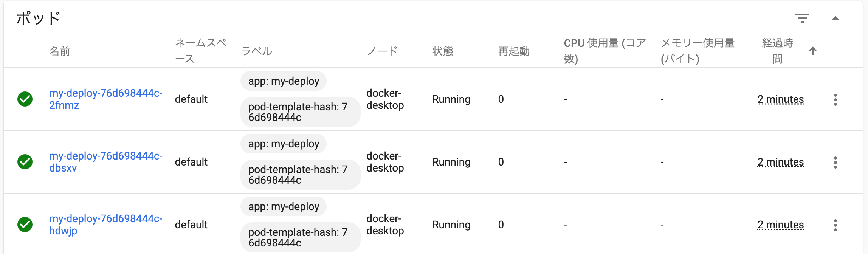Click 'Running' status in dbsxv row
The image size is (868, 254).
451,162
